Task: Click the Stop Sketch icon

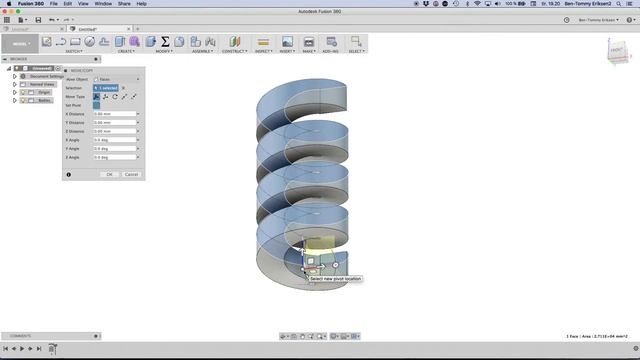Action: pos(104,42)
